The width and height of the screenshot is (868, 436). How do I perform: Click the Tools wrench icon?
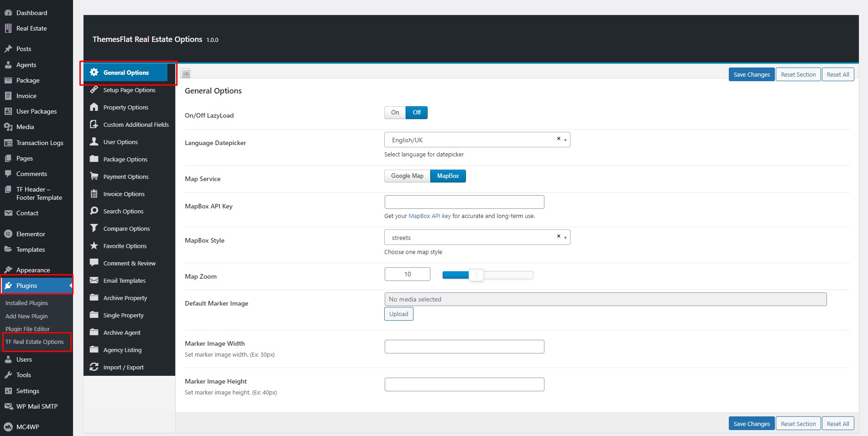pyautogui.click(x=8, y=375)
